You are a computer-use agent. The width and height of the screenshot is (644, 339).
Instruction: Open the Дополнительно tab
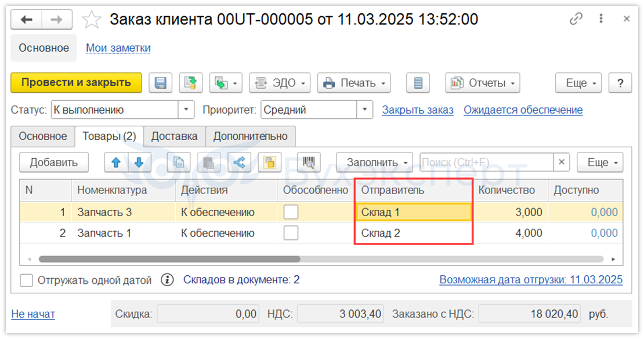pos(250,136)
